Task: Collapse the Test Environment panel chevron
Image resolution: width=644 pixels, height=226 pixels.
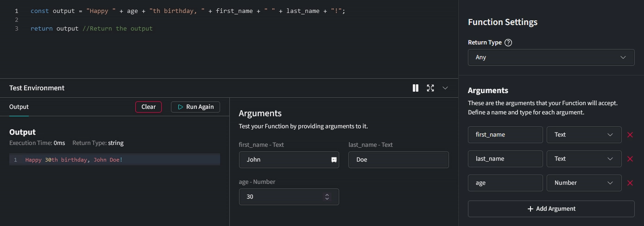Action: [x=445, y=88]
